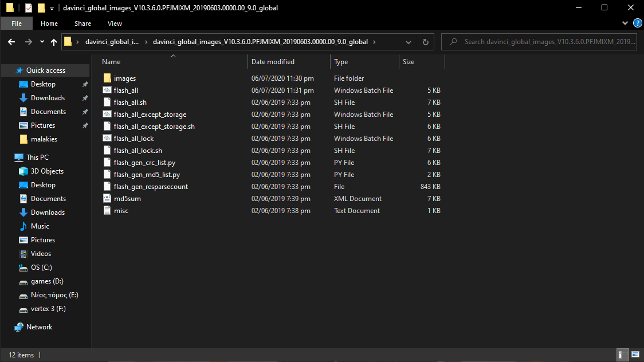The width and height of the screenshot is (644, 362).
Task: Click the images folder icon
Action: coord(107,78)
